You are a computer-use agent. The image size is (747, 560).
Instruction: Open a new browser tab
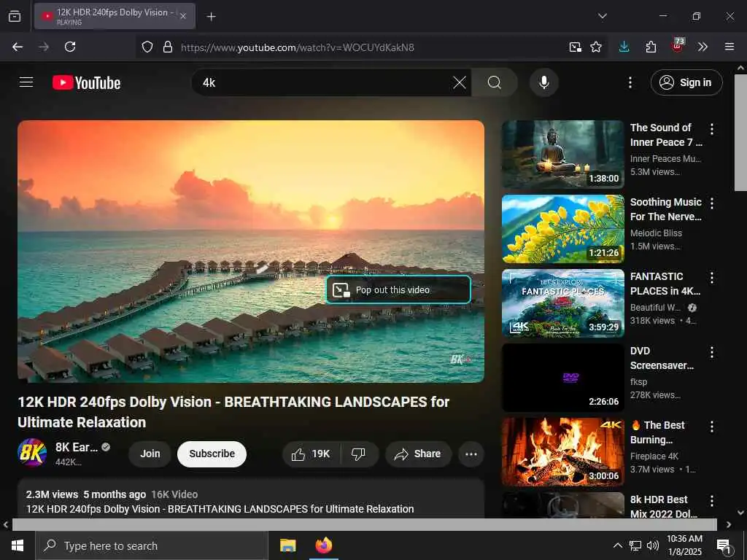pos(211,16)
